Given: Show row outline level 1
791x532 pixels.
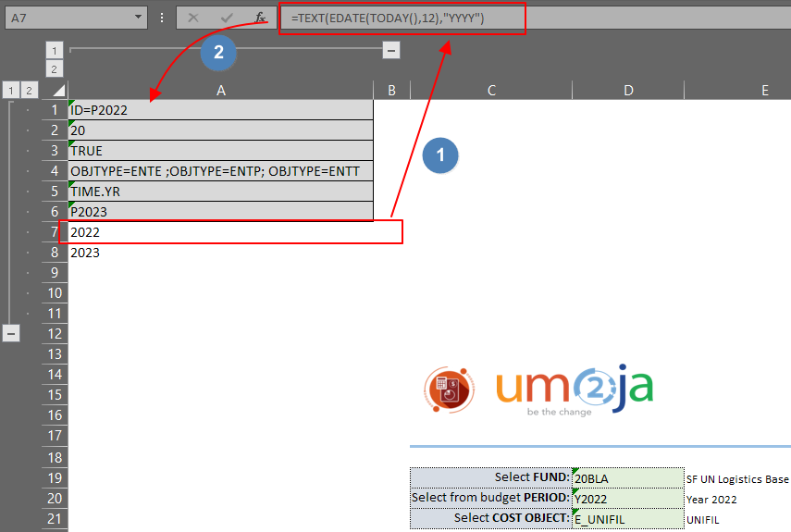Looking at the screenshot, I should coord(10,91).
